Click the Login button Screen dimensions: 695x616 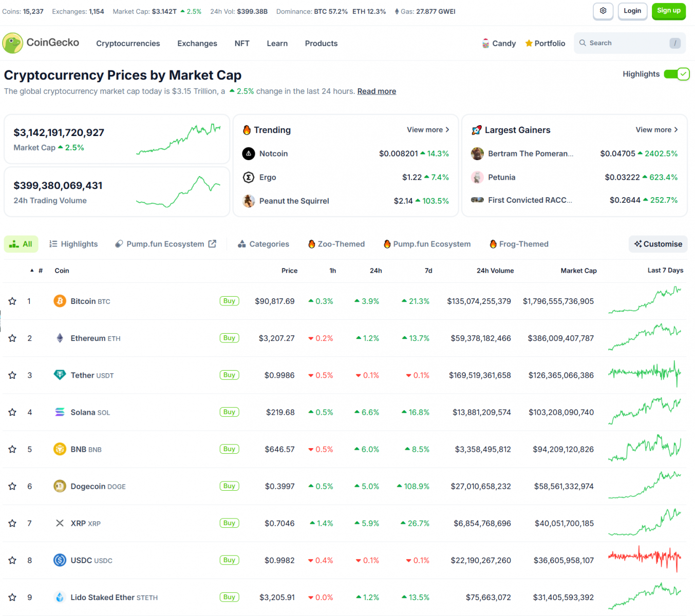click(632, 11)
